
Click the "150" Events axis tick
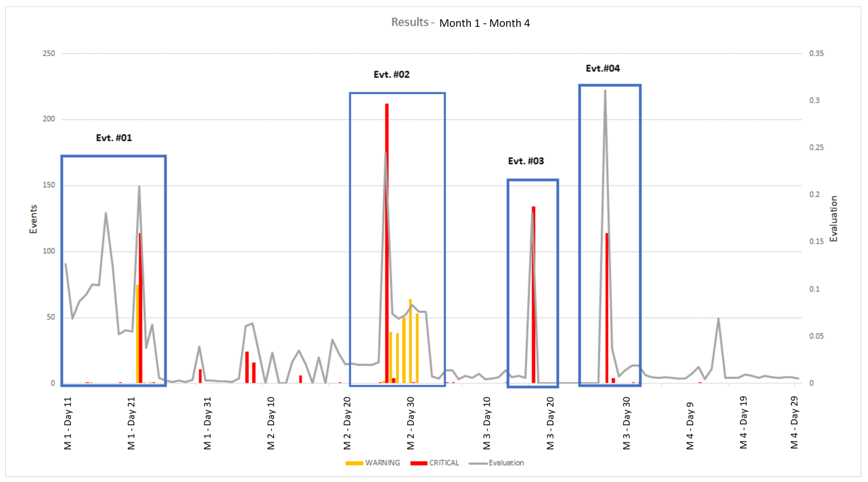(49, 185)
